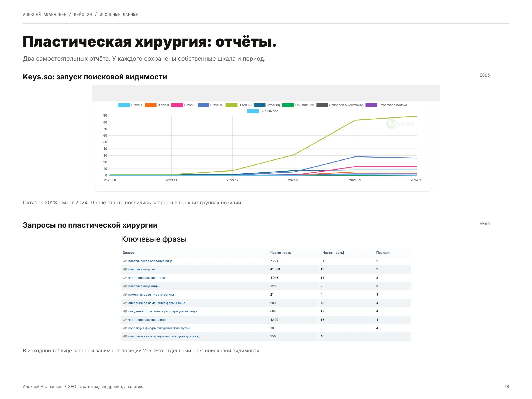
Task: Click frequency value '4 046'
Action: coord(274,278)
